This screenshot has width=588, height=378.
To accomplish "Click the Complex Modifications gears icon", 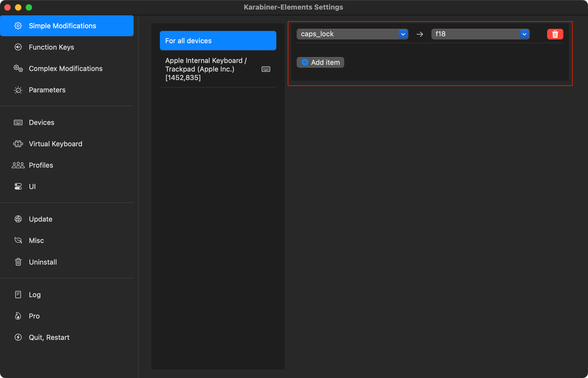I will tap(18, 68).
